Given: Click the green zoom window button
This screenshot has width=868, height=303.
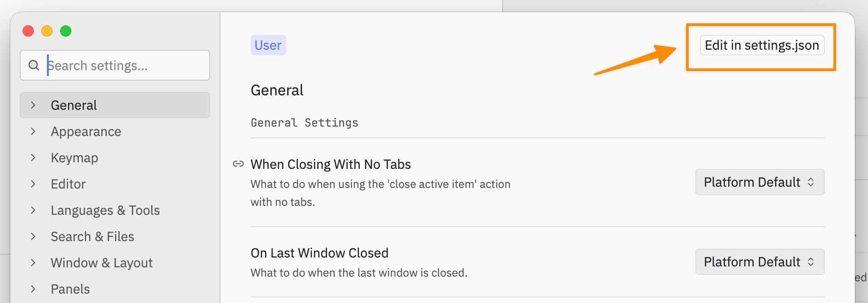Looking at the screenshot, I should (66, 31).
